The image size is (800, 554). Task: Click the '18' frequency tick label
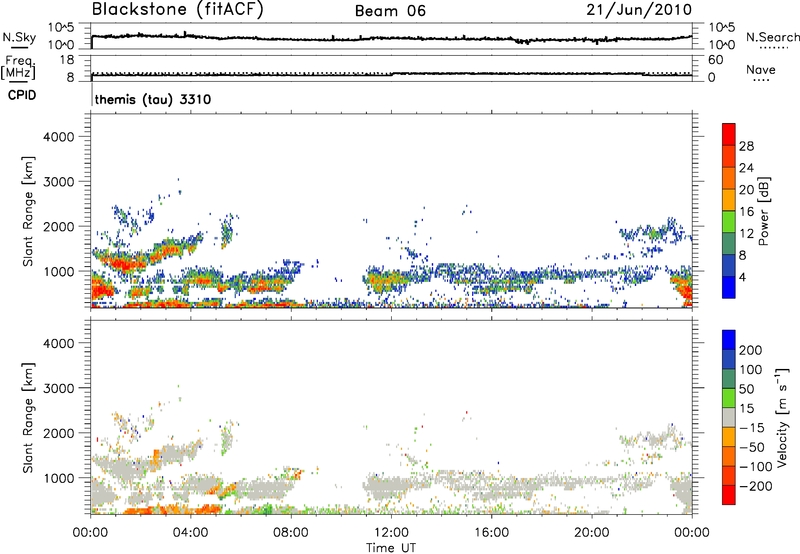pos(67,60)
